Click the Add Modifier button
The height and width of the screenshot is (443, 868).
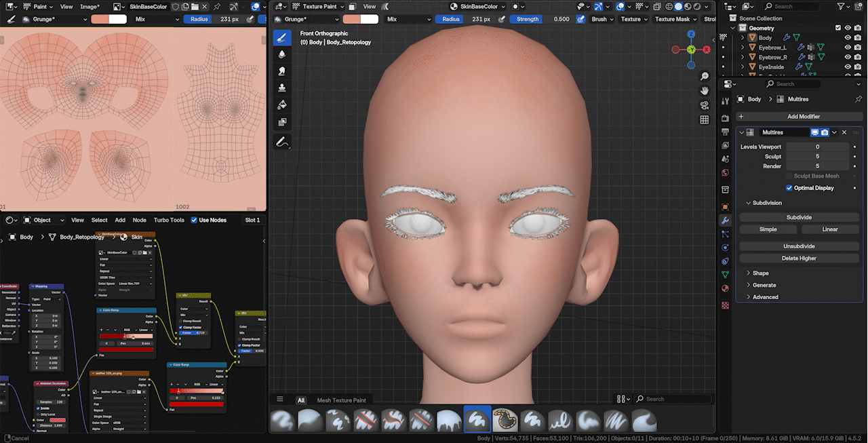click(799, 117)
